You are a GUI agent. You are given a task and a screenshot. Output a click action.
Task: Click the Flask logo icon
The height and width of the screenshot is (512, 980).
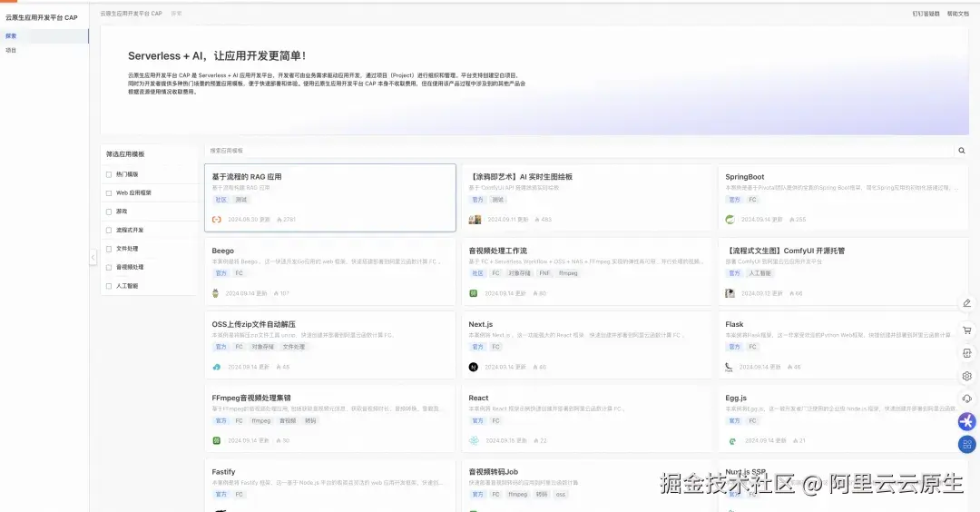pyautogui.click(x=729, y=367)
